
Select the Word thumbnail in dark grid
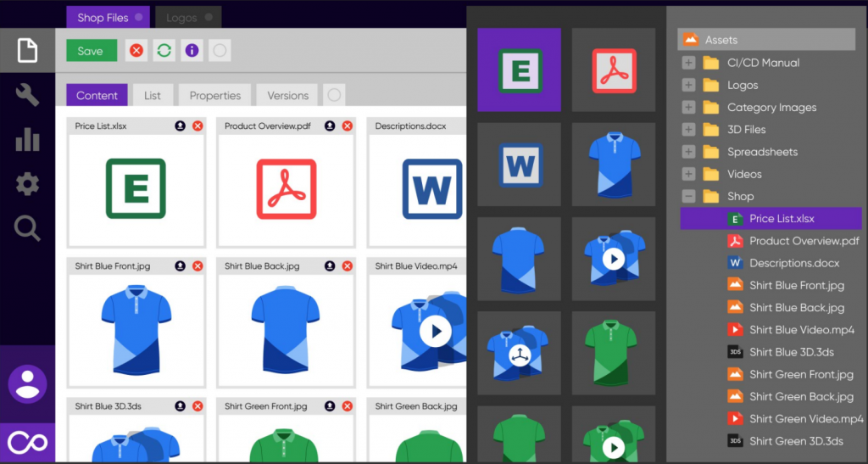[x=520, y=165]
